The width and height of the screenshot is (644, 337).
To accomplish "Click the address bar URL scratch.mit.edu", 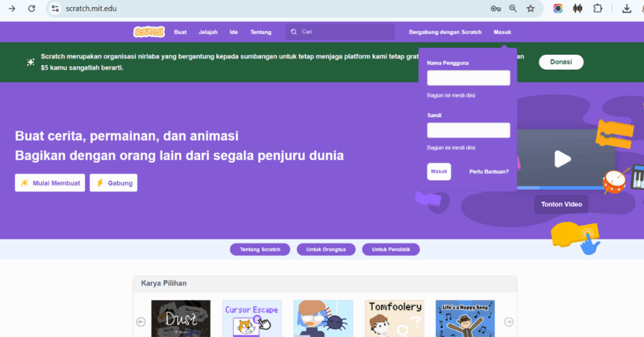I will click(91, 9).
